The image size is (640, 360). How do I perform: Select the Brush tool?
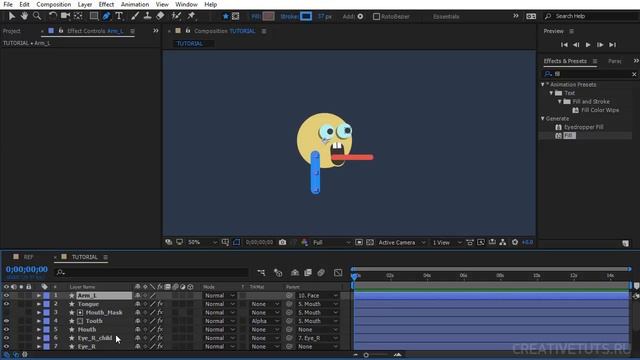click(135, 16)
